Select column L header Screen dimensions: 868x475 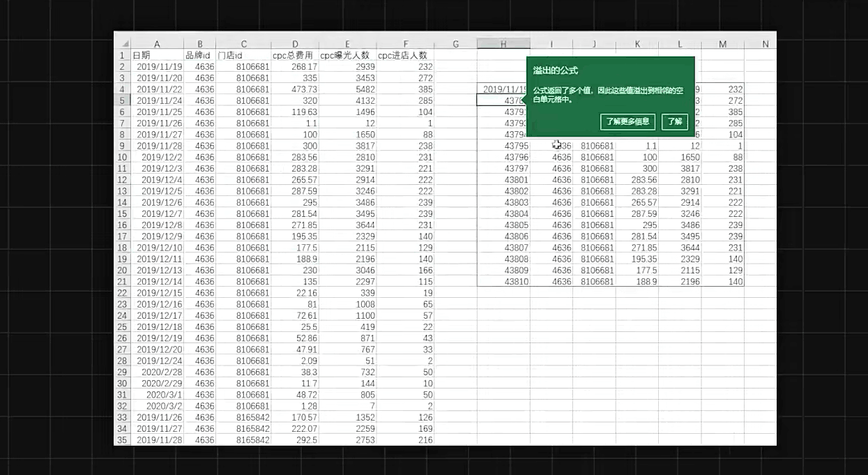(x=680, y=44)
